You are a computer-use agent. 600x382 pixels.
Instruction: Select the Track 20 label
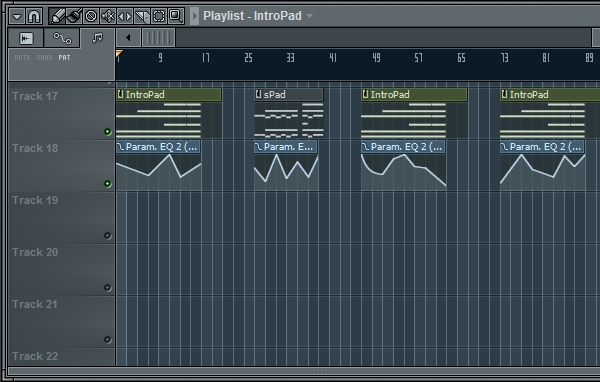[35, 253]
